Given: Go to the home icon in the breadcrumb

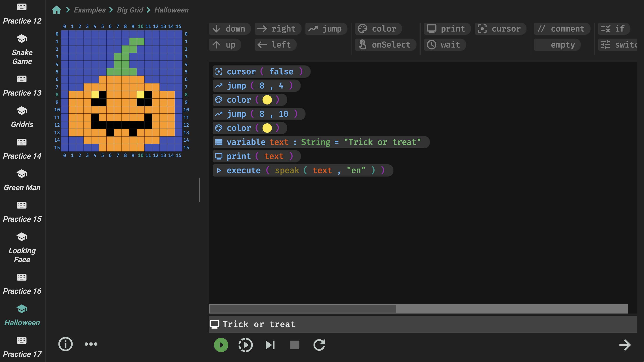Looking at the screenshot, I should pos(57,10).
